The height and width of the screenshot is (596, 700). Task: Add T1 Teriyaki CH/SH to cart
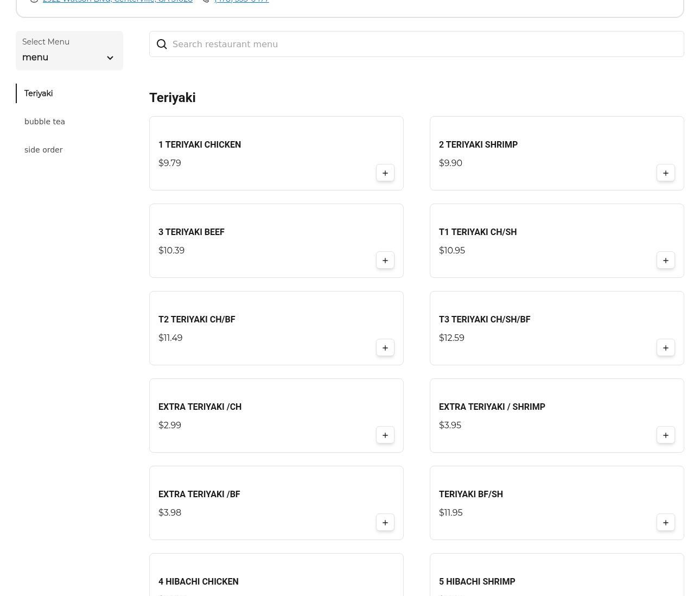[x=665, y=261]
